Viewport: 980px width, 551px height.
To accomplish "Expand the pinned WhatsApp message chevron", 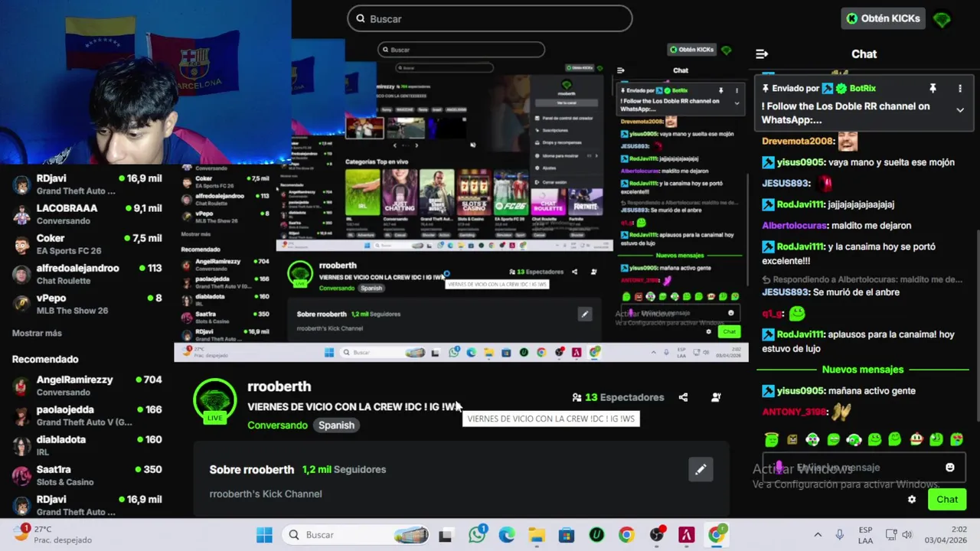I will tap(960, 110).
